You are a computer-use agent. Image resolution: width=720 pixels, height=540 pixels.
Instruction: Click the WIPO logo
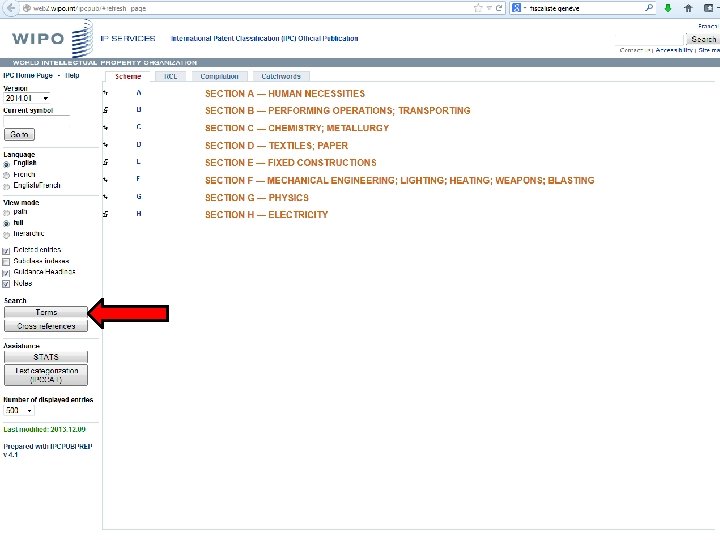[52, 39]
